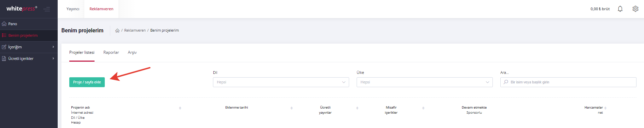Viewport: 644px width, 128px height.
Task: Switch to the Arşiv tab
Action: (132, 52)
